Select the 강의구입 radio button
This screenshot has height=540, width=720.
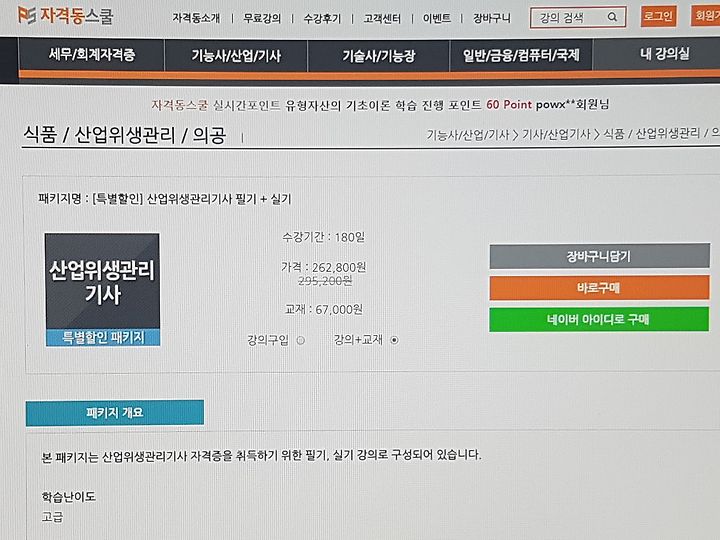click(x=301, y=340)
